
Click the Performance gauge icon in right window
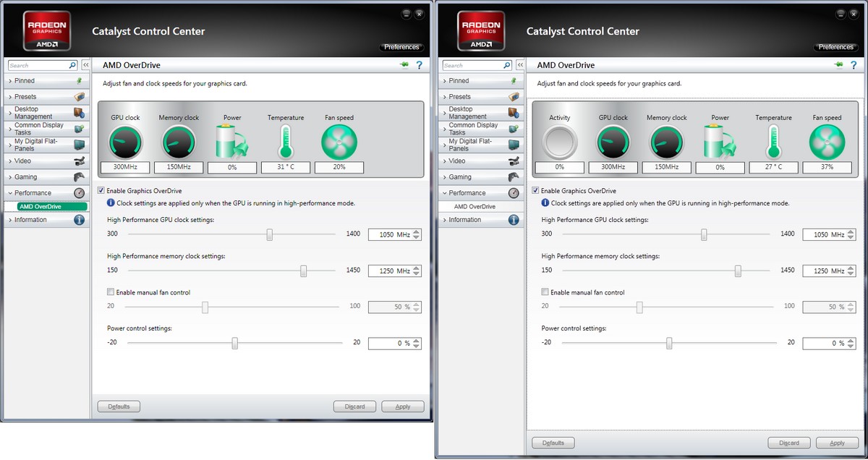pos(514,193)
